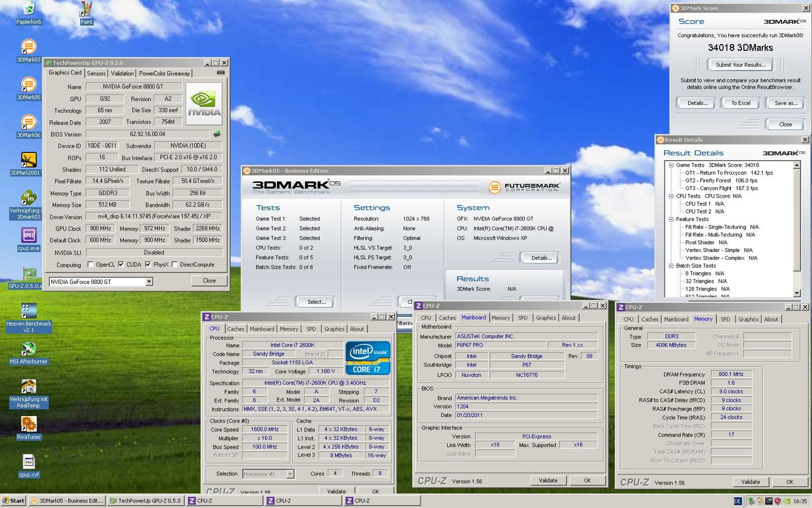Click Validate in CPU-Z Mainboard window

pyautogui.click(x=548, y=481)
